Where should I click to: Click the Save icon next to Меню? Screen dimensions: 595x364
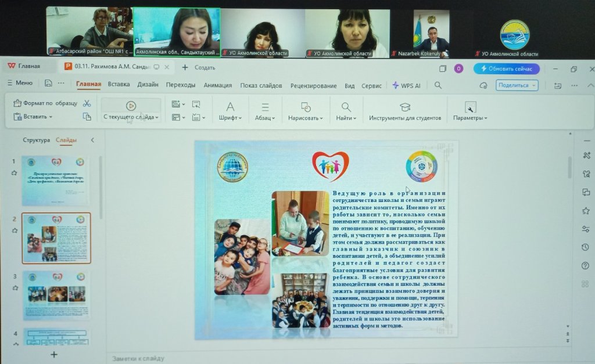pos(48,83)
